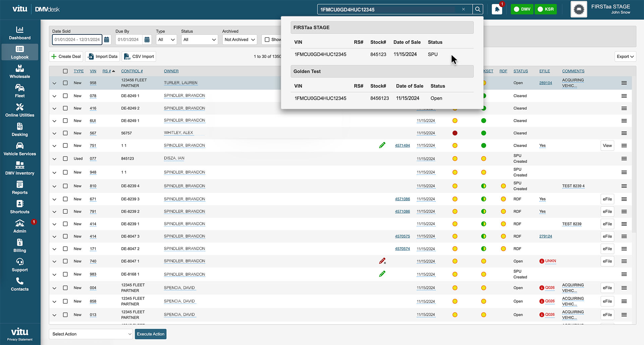
Task: Open the Date Sold calendar picker
Action: (107, 39)
